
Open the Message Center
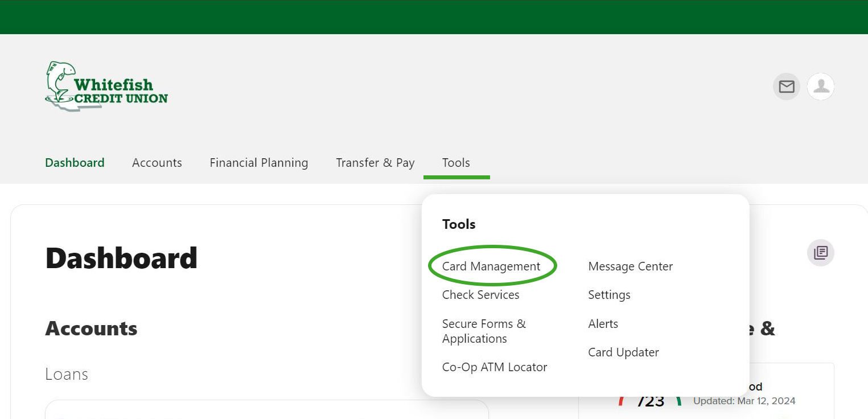click(631, 266)
